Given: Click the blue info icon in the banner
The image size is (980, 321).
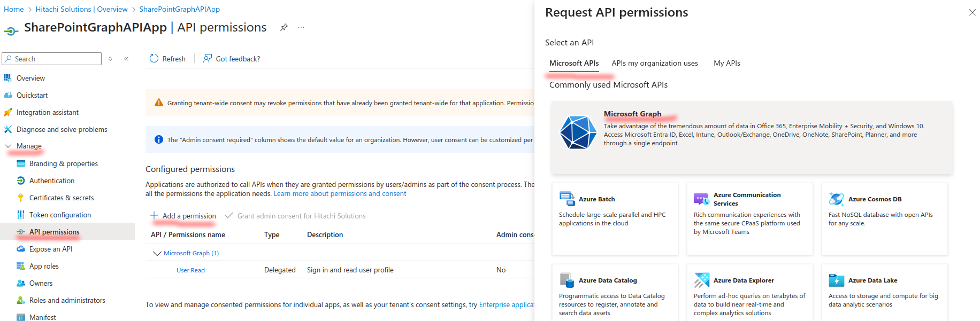Looking at the screenshot, I should tap(159, 139).
